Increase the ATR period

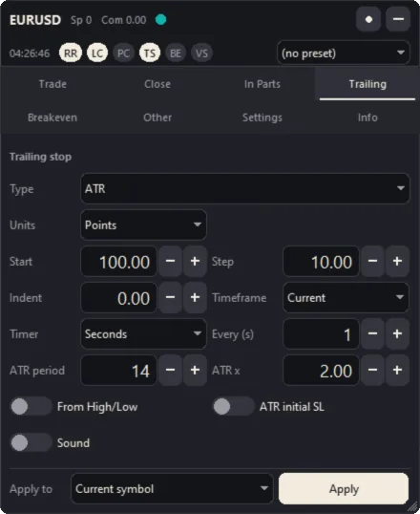pyautogui.click(x=195, y=371)
